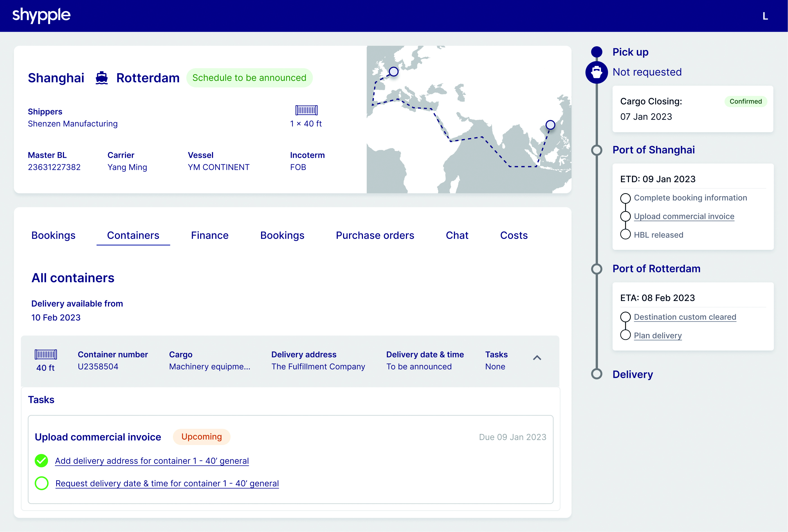Click the shypple logo
788x532 pixels.
[41, 16]
